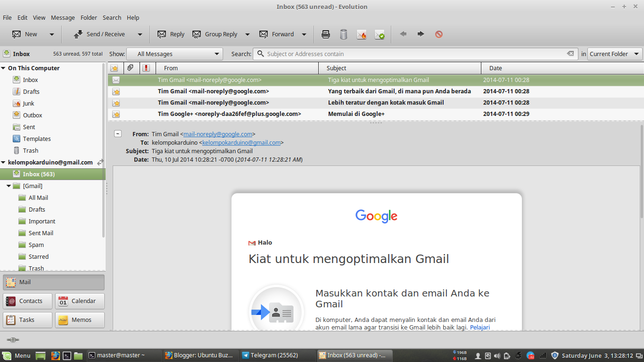Open the New dropdown arrow
Screen dimensions: 644x362
point(52,34)
